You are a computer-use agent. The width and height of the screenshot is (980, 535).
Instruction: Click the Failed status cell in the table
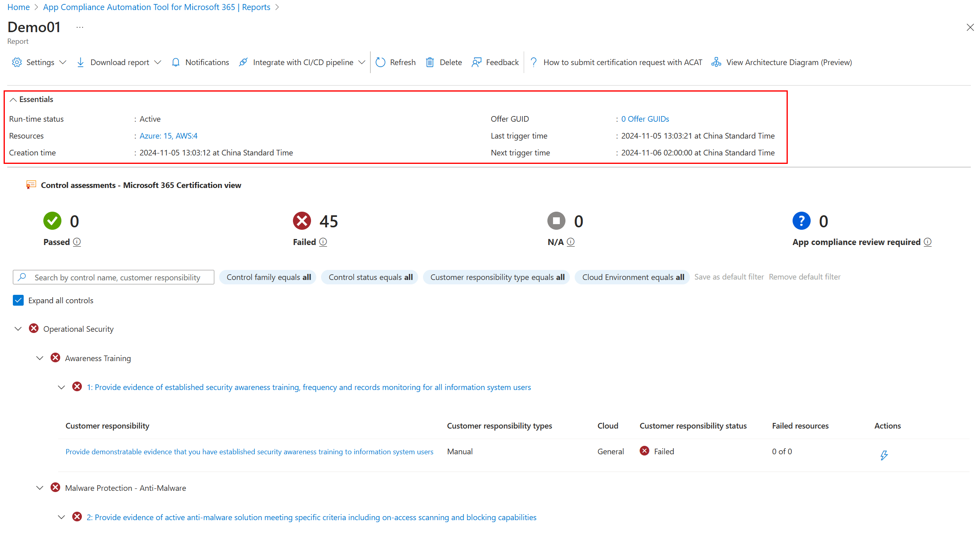pos(657,451)
